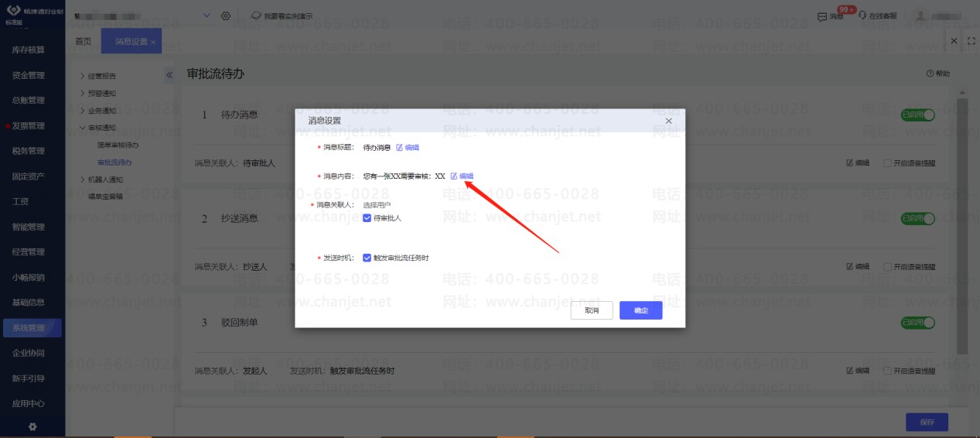Switch to the 首页 tab
Viewport: 980px width, 438px height.
84,41
